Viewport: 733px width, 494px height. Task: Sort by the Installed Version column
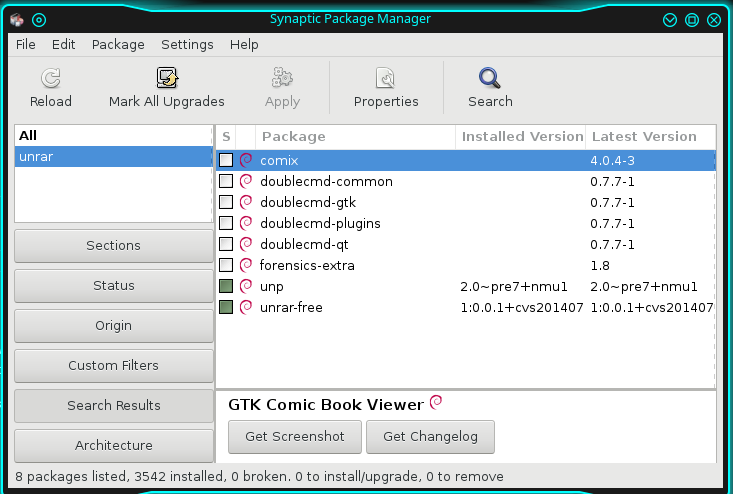point(521,137)
